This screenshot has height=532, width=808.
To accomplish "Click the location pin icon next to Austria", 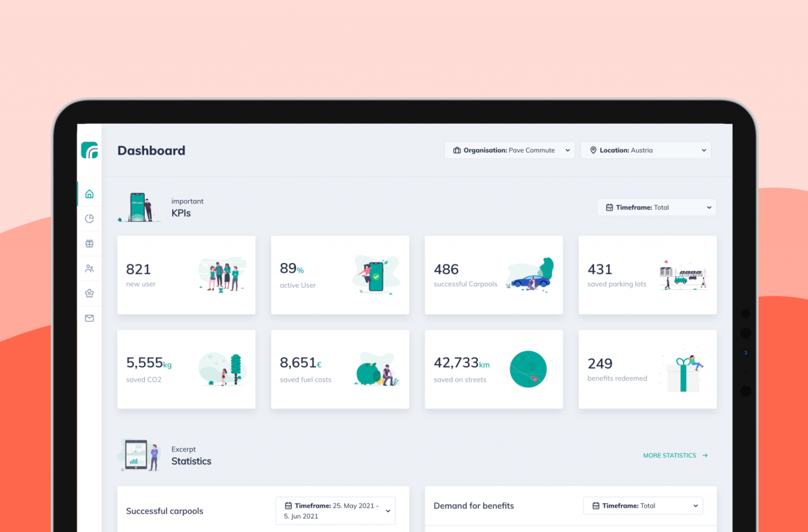I will click(x=593, y=150).
